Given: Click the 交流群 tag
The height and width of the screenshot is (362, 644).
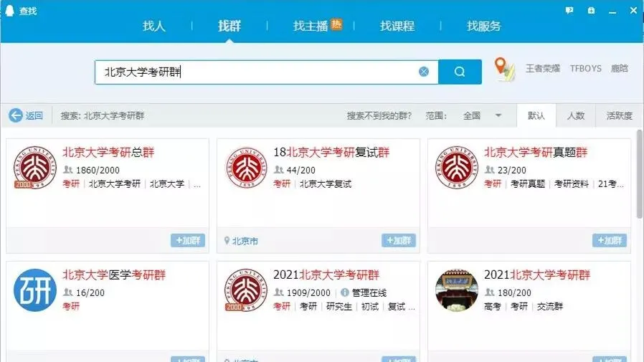Looking at the screenshot, I should [x=550, y=307].
